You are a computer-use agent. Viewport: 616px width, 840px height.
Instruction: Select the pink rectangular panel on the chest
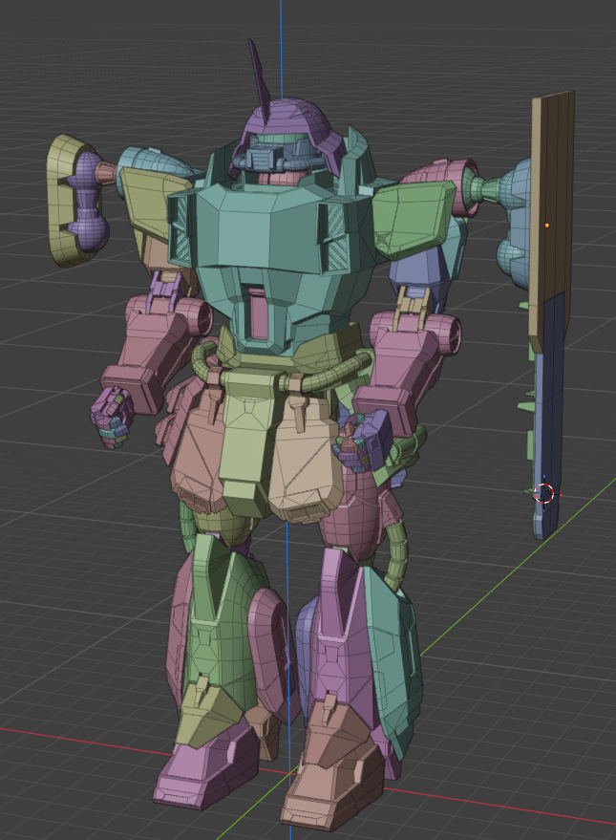coord(259,314)
